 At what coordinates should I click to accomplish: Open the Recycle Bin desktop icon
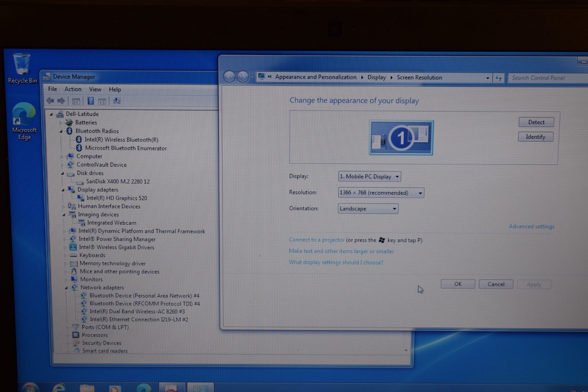point(22,68)
